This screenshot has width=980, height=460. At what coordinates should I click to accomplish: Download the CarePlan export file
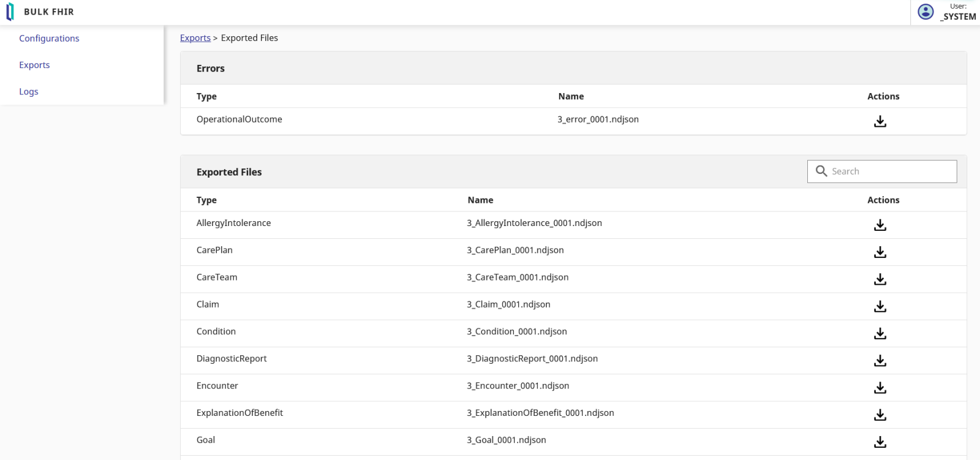point(880,252)
